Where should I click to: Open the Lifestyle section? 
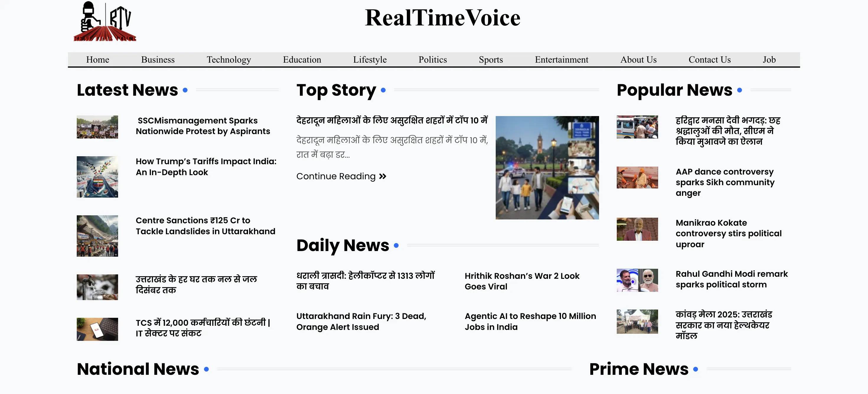tap(370, 60)
